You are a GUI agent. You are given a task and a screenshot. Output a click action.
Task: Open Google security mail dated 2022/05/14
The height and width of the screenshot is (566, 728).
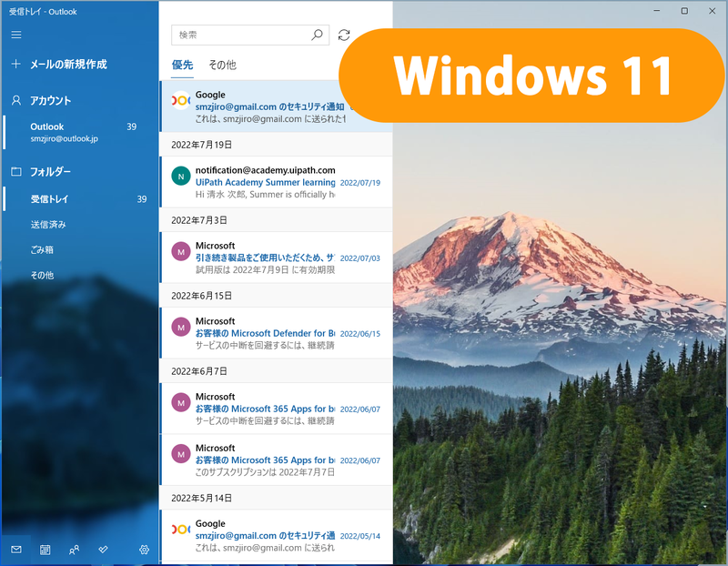pyautogui.click(x=277, y=535)
